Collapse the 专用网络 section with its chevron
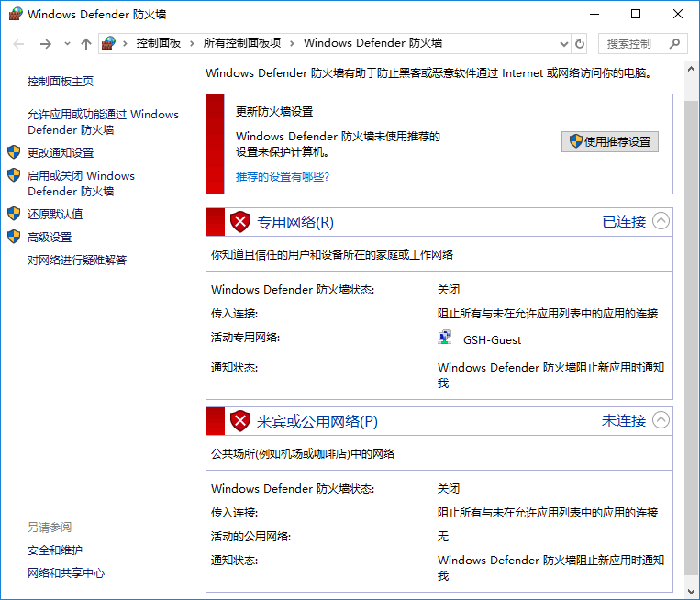The width and height of the screenshot is (700, 600). pos(661,220)
